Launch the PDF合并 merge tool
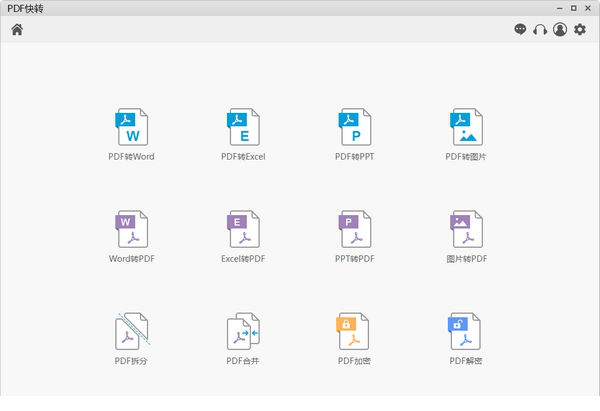The height and width of the screenshot is (411, 600). tap(243, 331)
